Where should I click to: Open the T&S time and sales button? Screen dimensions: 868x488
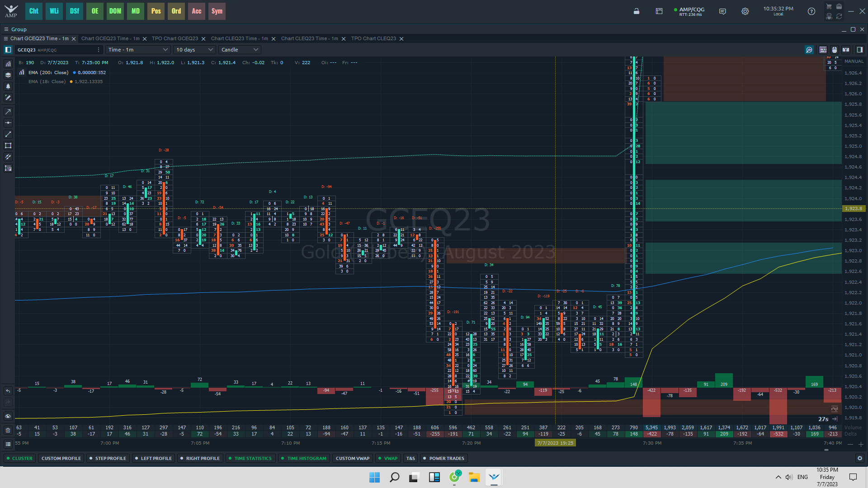pyautogui.click(x=410, y=458)
